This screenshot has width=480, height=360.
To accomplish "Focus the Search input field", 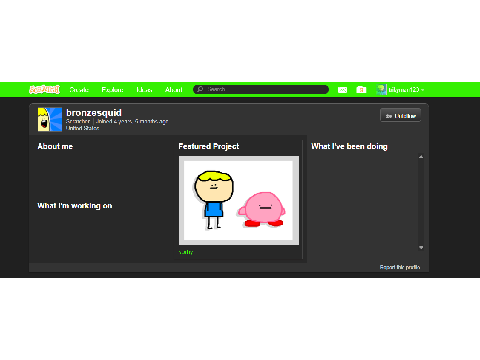I will (261, 89).
